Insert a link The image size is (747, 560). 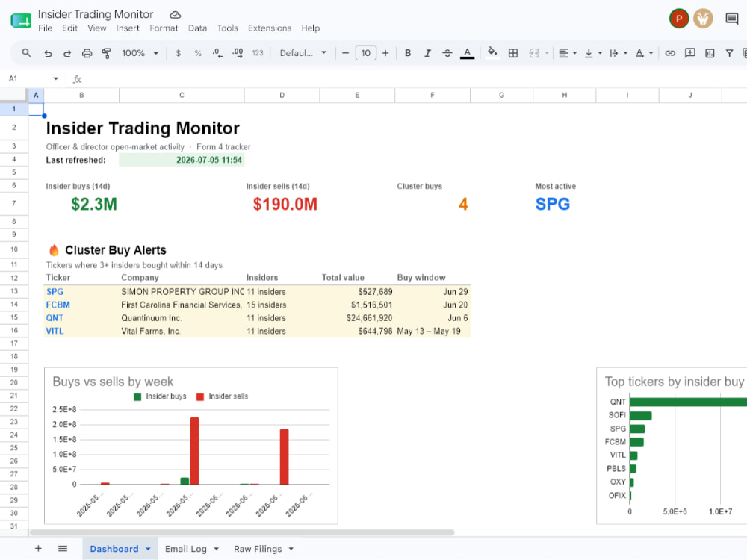click(670, 53)
